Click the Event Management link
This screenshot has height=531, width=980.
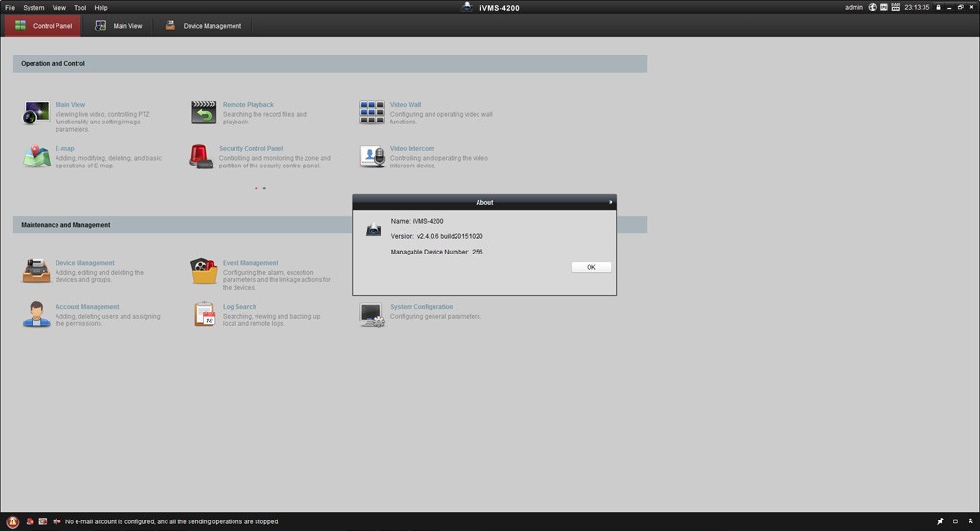pyautogui.click(x=250, y=263)
